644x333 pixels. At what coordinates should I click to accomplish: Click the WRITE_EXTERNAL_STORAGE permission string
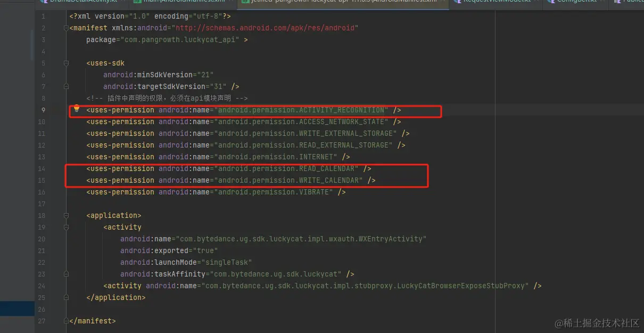click(306, 133)
